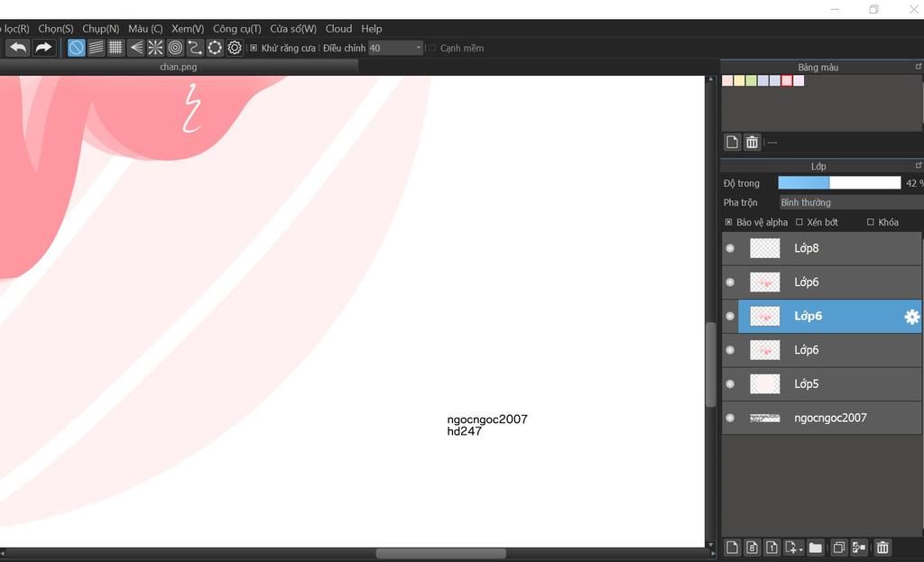This screenshot has height=562, width=924.
Task: Open the Cloud menu
Action: click(338, 28)
